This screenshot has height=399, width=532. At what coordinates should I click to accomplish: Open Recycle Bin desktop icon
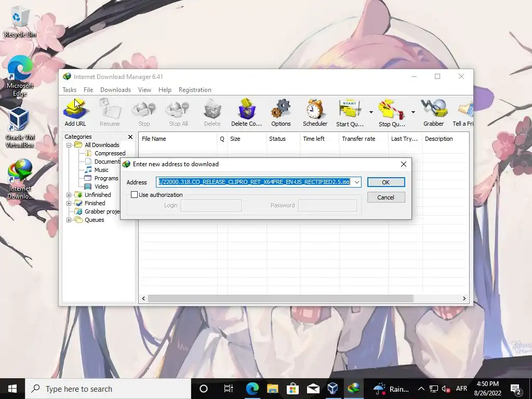pos(20,23)
